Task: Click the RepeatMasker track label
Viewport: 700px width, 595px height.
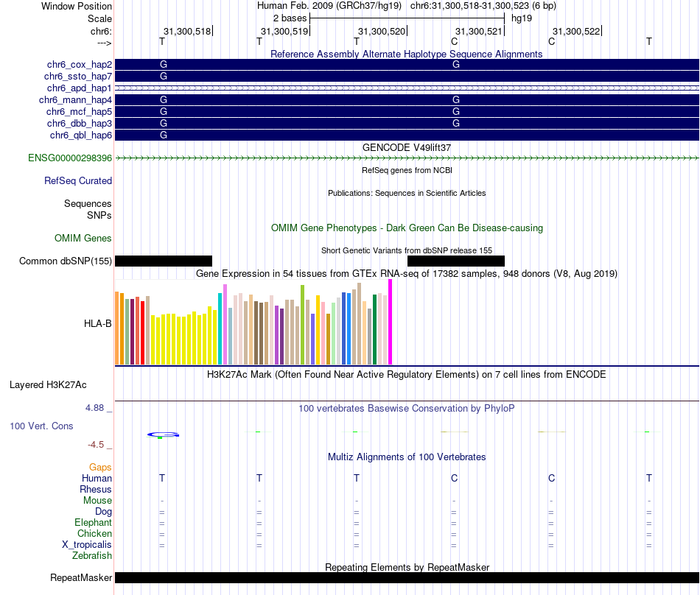Action: [81, 577]
